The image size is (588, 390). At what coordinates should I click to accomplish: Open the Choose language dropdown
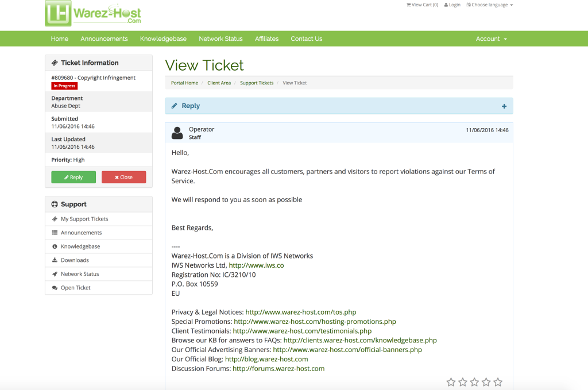click(x=490, y=5)
